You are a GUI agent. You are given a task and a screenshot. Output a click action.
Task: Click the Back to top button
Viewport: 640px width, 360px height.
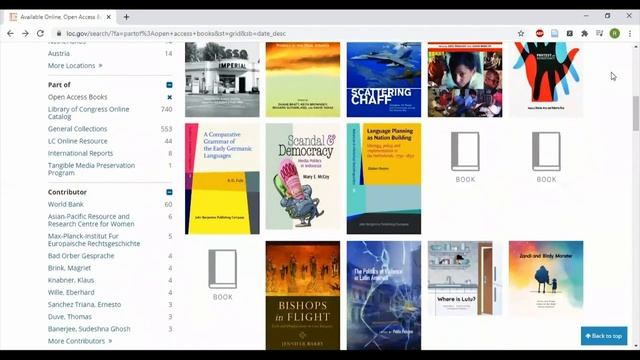click(x=604, y=336)
